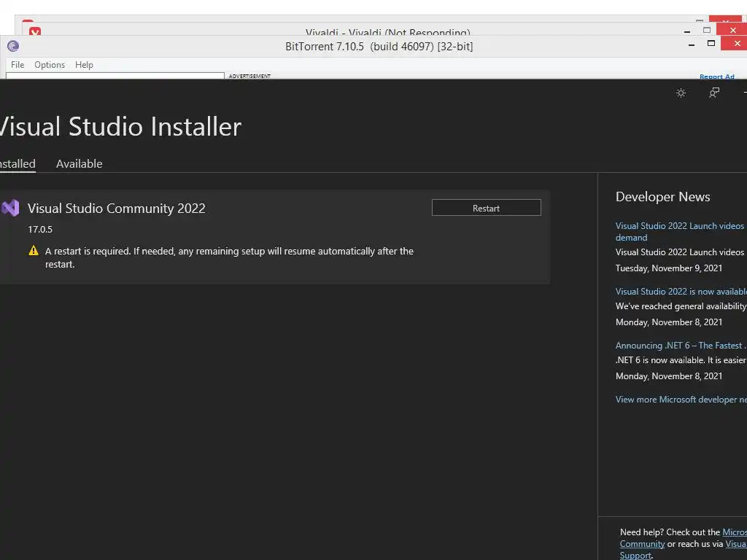The image size is (747, 560).
Task: Click the 'We've reached general availability' text
Action: (681, 306)
